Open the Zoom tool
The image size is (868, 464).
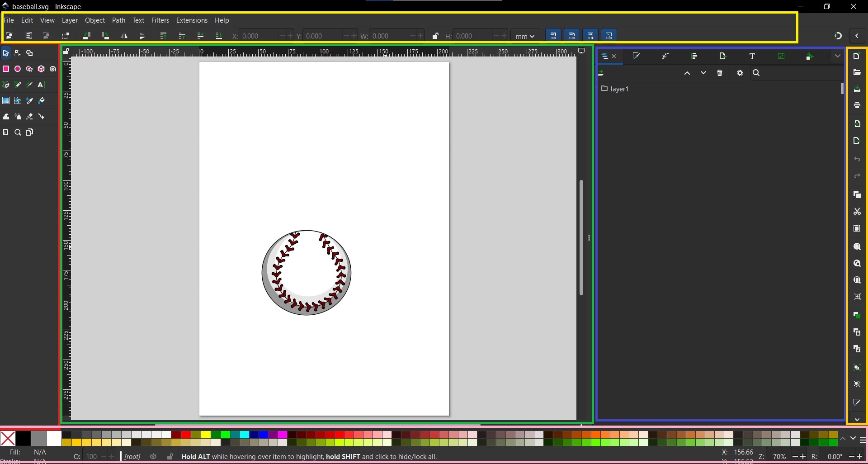pyautogui.click(x=18, y=132)
